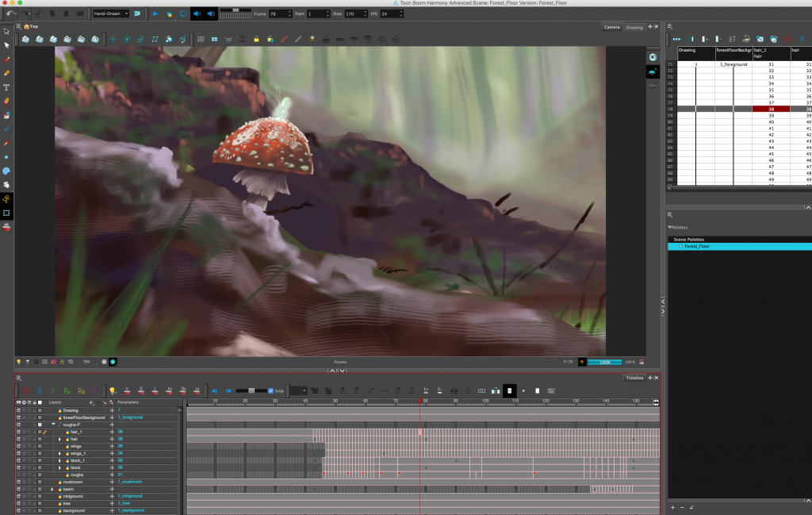Click the Show Grid icon
The width and height of the screenshot is (812, 515).
(x=201, y=39)
